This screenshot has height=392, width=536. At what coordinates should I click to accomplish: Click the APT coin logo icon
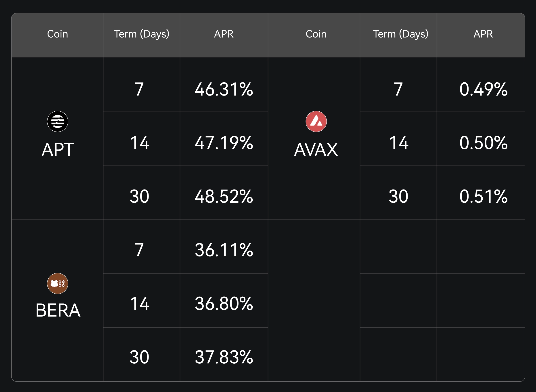(x=57, y=121)
